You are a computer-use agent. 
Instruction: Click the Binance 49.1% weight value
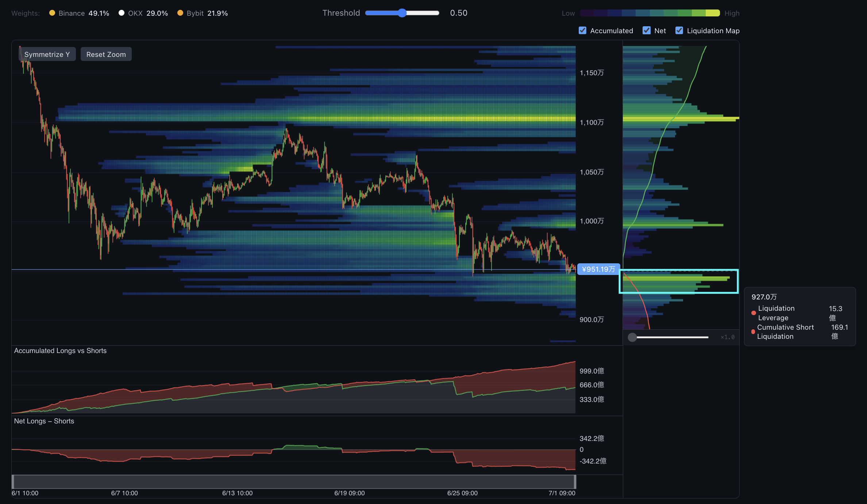(x=99, y=13)
